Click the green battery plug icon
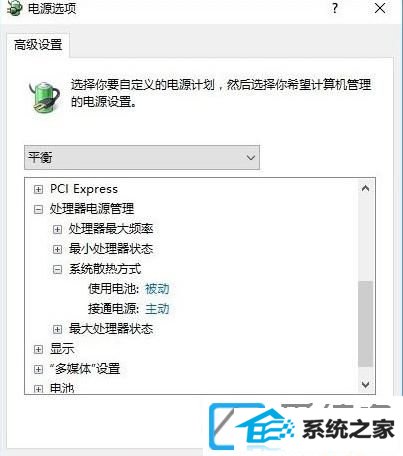Screen dimensions: 403x456 tap(44, 97)
